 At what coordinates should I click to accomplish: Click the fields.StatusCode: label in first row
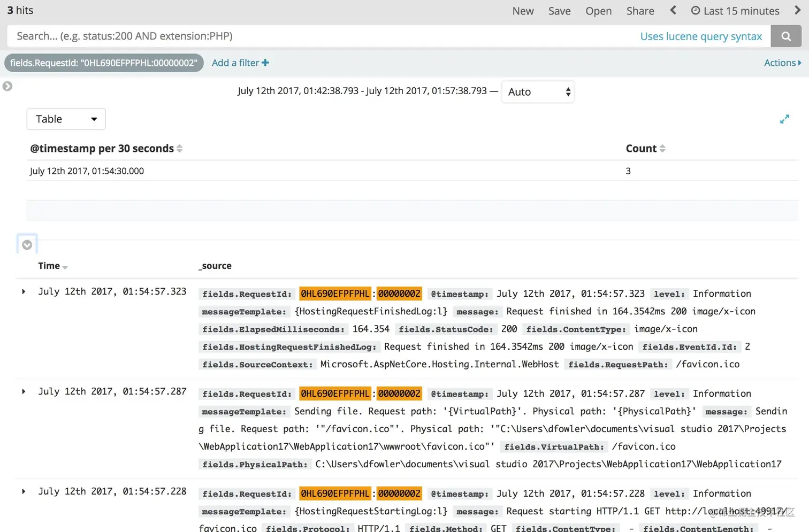pos(446,329)
